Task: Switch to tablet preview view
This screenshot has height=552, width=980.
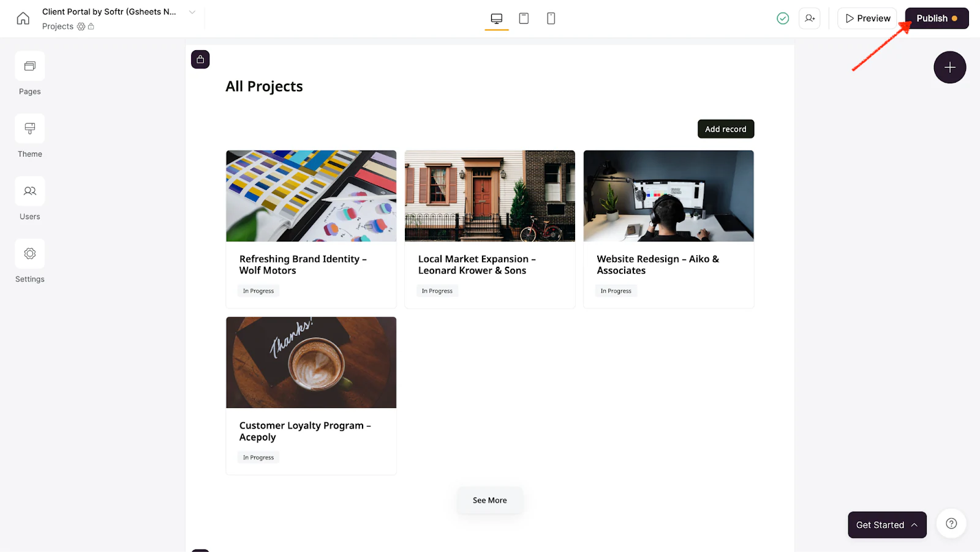Action: click(x=524, y=18)
